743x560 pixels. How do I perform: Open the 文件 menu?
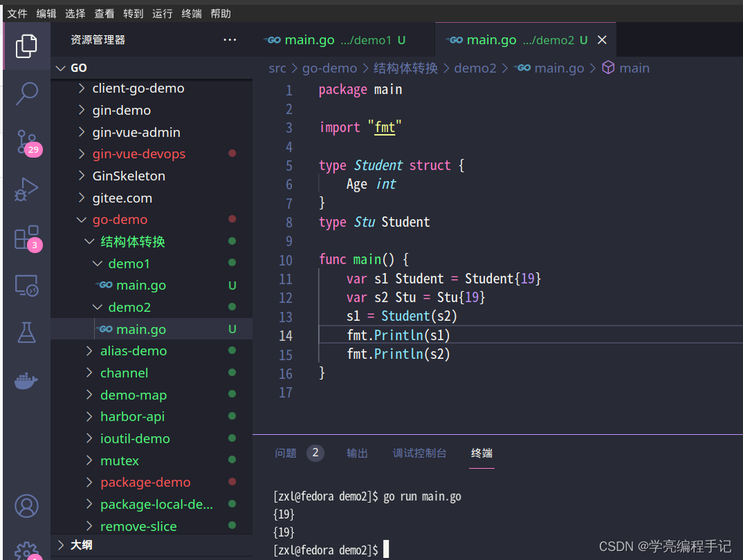(x=17, y=13)
